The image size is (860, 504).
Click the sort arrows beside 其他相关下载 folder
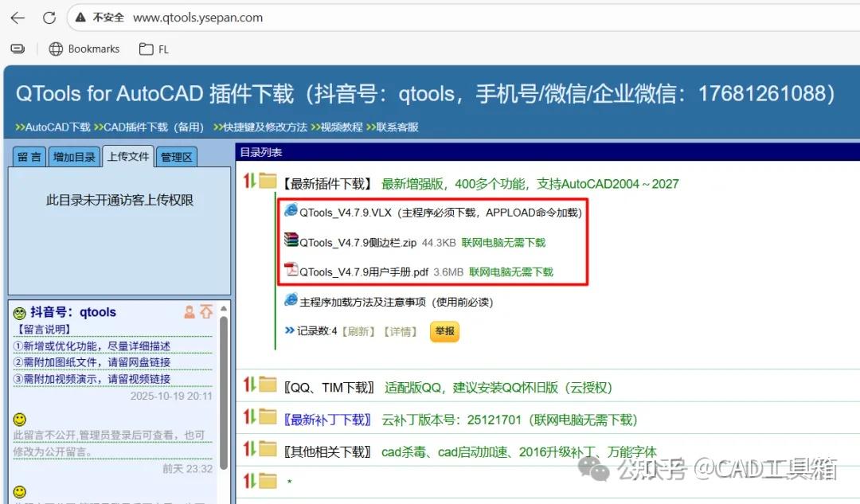[249, 448]
